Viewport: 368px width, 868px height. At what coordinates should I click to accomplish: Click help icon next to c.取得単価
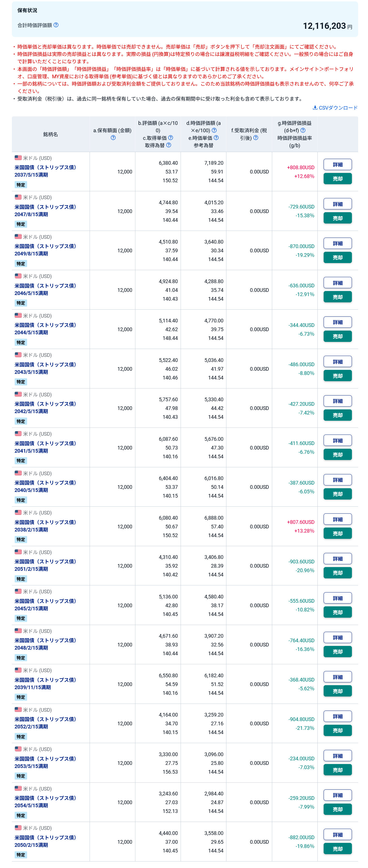(170, 138)
